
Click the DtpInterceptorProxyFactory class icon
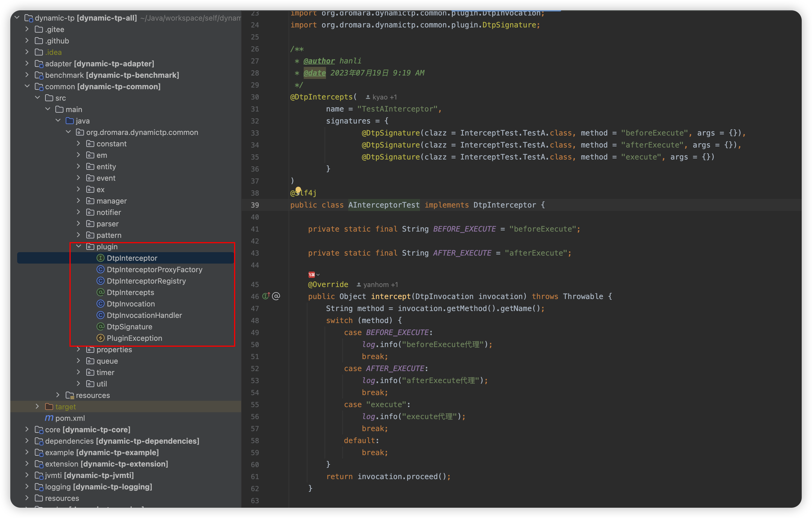pyautogui.click(x=101, y=269)
